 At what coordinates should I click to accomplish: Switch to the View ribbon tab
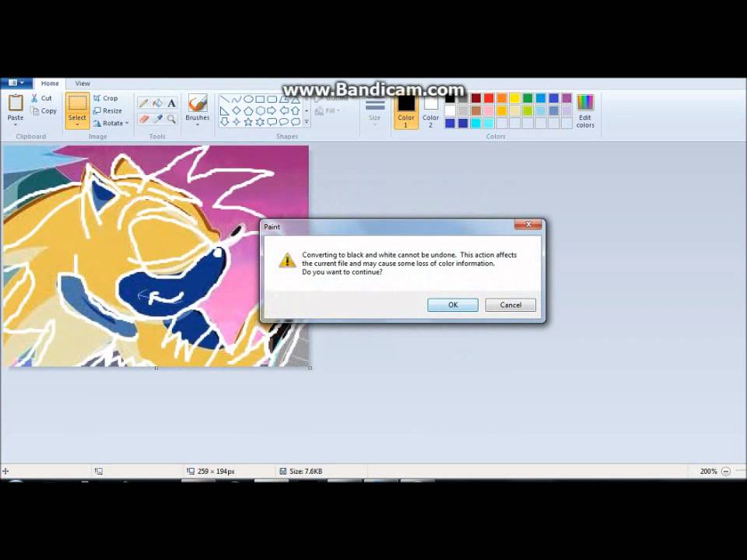[82, 83]
